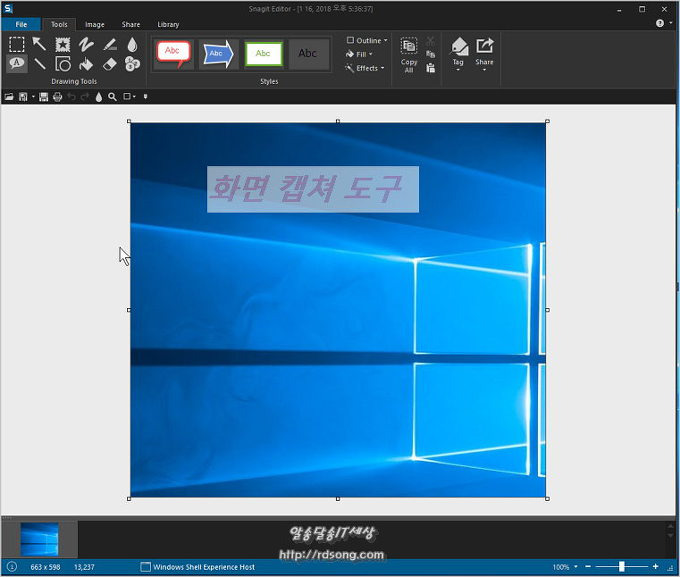Click Windows Shell Experience Host label
The image size is (680, 577).
coord(204,567)
